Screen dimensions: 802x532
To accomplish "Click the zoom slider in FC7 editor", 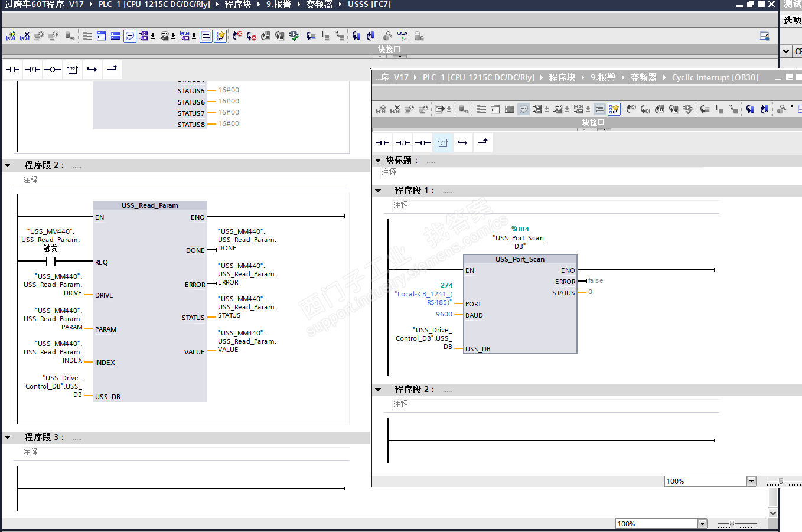I will tap(732, 524).
